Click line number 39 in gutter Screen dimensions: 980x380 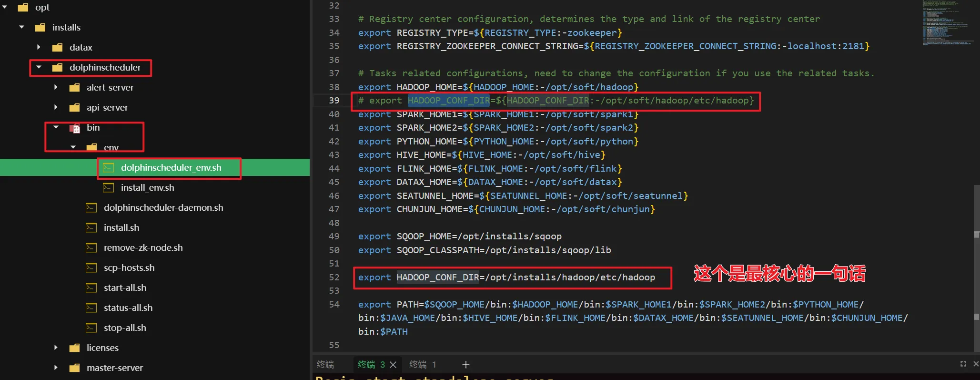334,101
